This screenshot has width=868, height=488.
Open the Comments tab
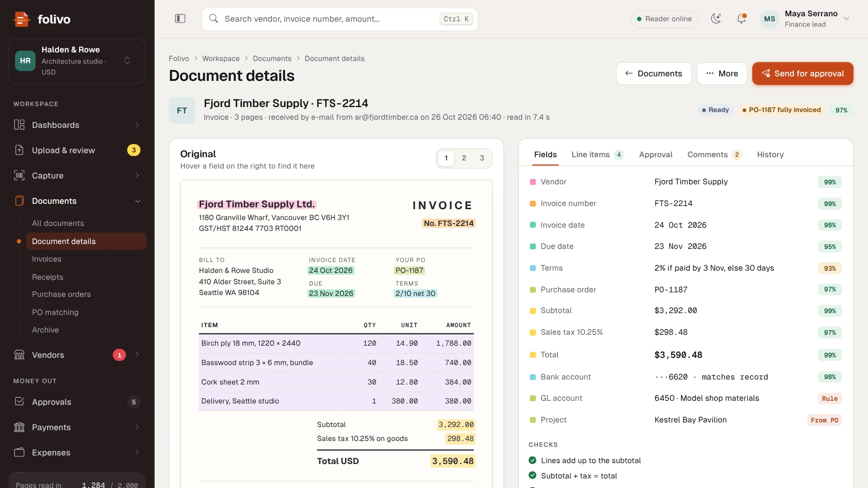pyautogui.click(x=714, y=155)
